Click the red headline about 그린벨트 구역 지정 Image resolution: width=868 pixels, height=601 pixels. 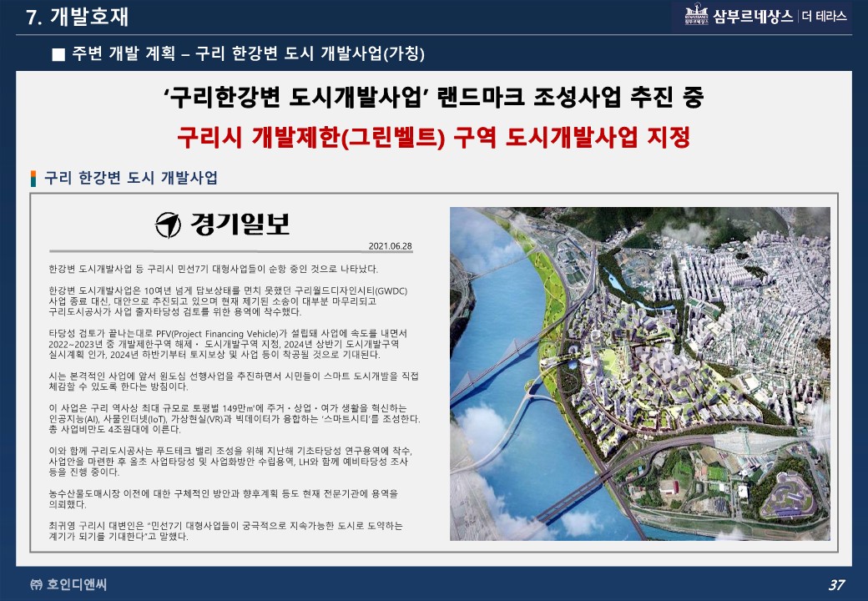point(433,137)
